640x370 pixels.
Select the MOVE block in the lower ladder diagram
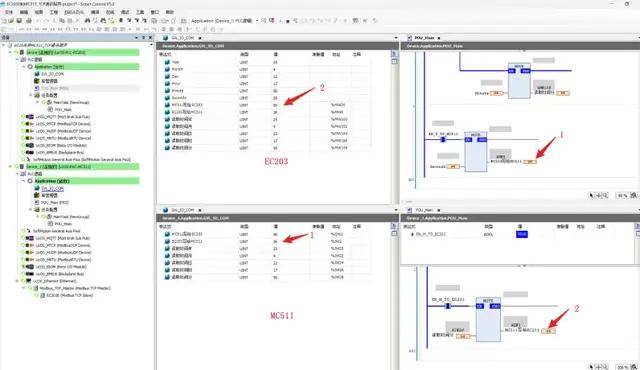pyautogui.click(x=488, y=319)
